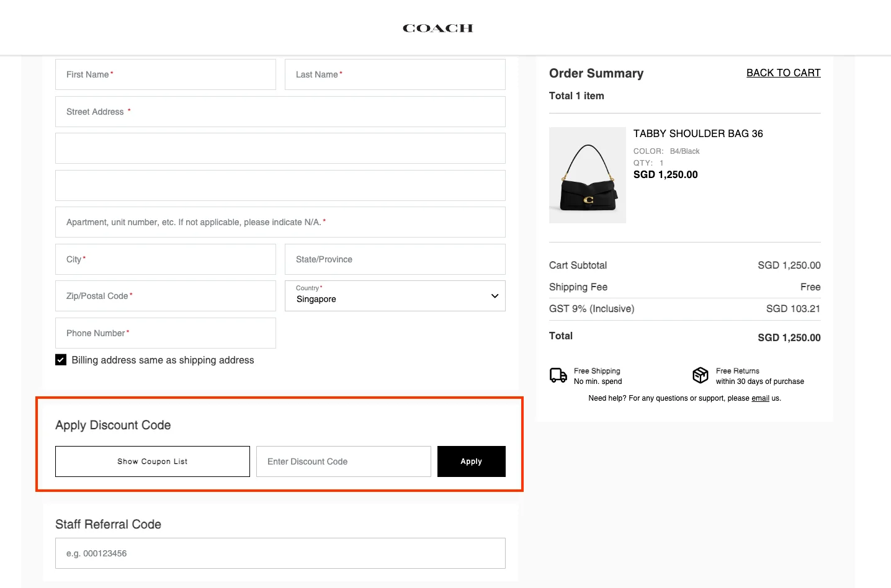891x588 pixels.
Task: Click the free shipping truck icon
Action: point(558,375)
